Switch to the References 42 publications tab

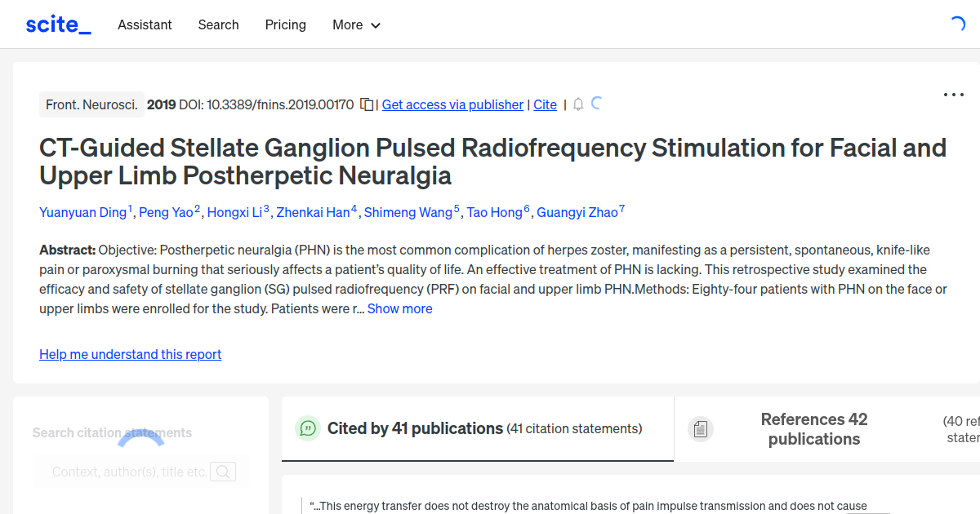point(813,428)
